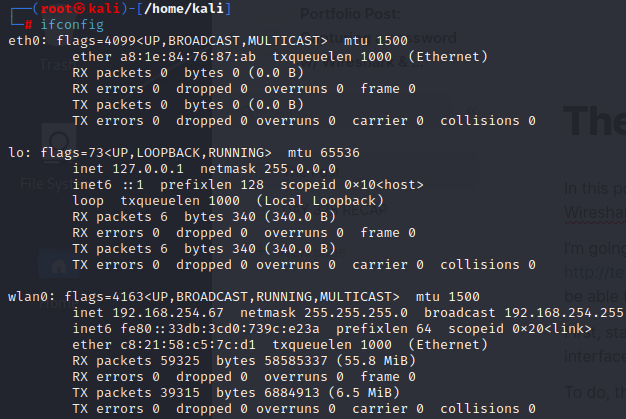626x419 pixels.
Task: Click the typed ifconfig command
Action: [x=69, y=25]
